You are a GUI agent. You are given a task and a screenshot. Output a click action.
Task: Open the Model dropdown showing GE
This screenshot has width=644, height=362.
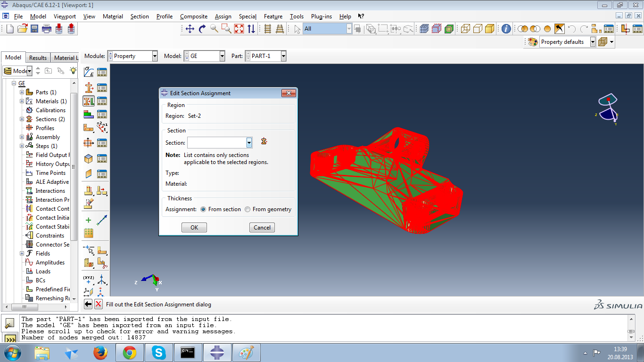[222, 56]
